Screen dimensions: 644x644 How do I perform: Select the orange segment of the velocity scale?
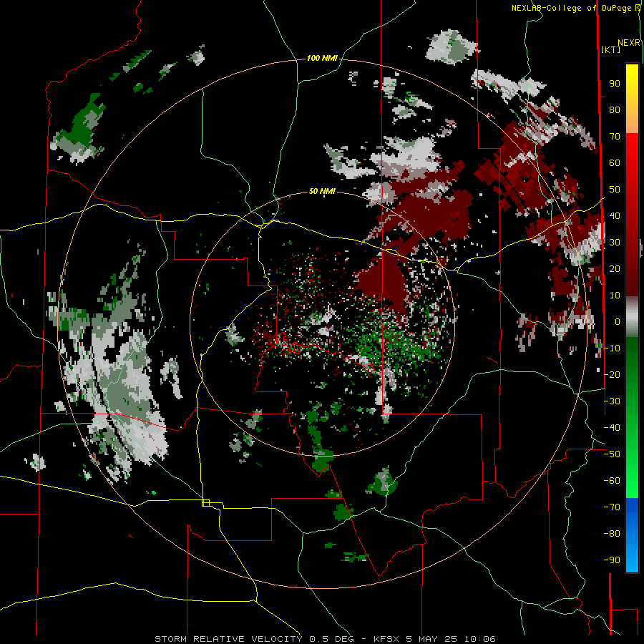point(632,122)
